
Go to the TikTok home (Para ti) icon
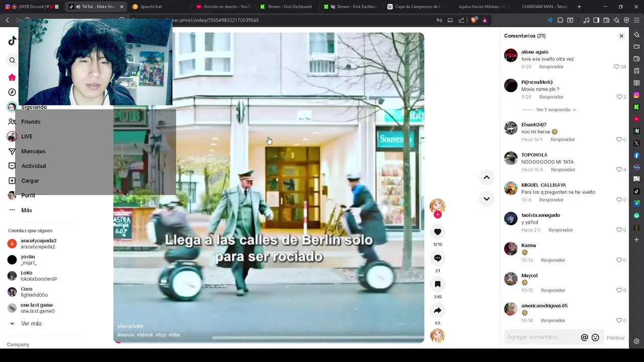12,77
